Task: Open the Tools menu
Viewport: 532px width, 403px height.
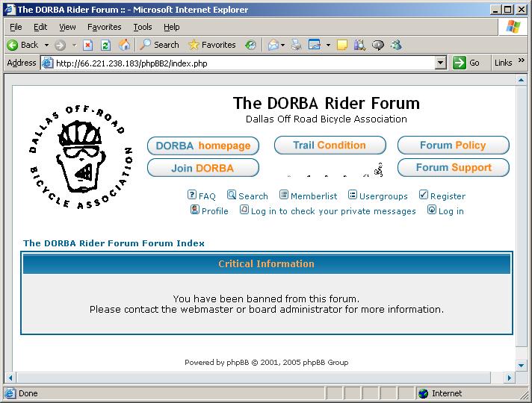Action: pyautogui.click(x=142, y=27)
